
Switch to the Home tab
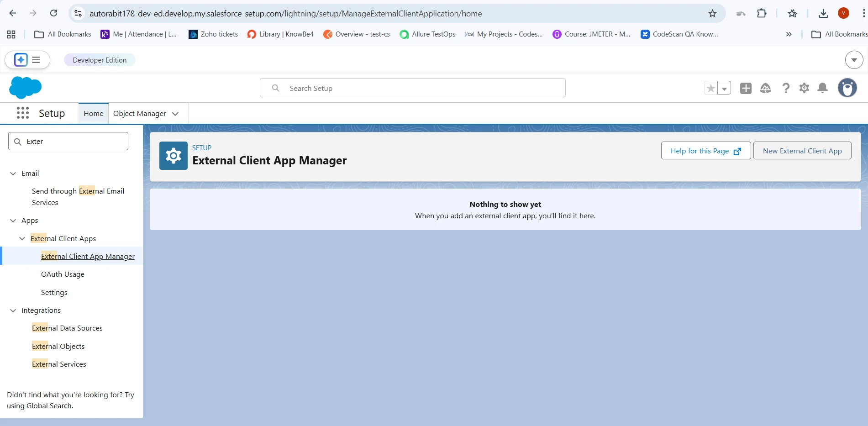93,114
